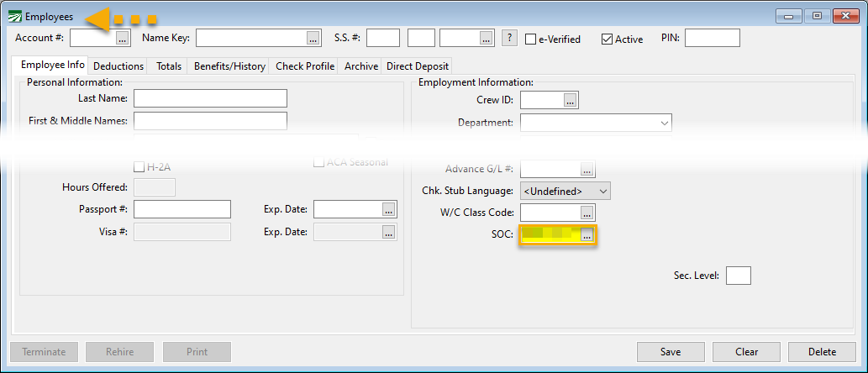Screen dimensions: 868x373
Task: Click the S.S. # lookup ellipsis button
Action: click(486, 39)
